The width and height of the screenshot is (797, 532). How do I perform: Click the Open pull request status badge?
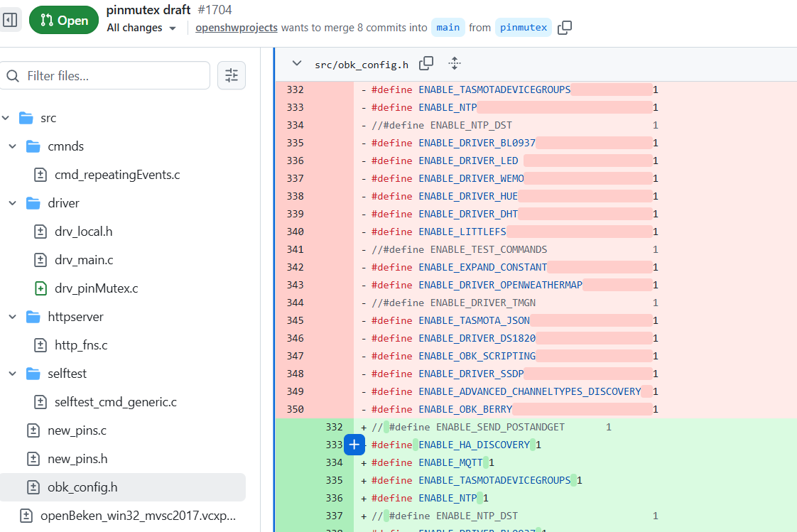pos(64,20)
